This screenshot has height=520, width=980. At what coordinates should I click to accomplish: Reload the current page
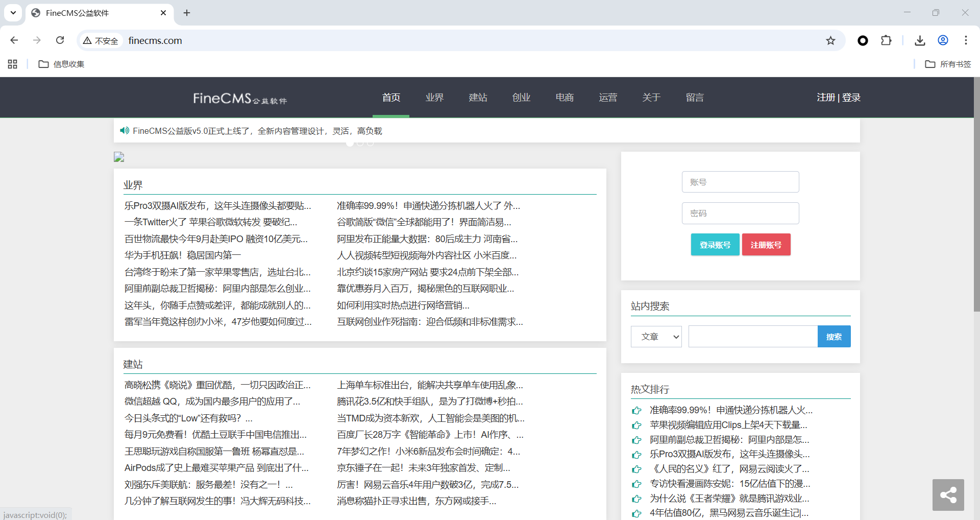click(60, 40)
